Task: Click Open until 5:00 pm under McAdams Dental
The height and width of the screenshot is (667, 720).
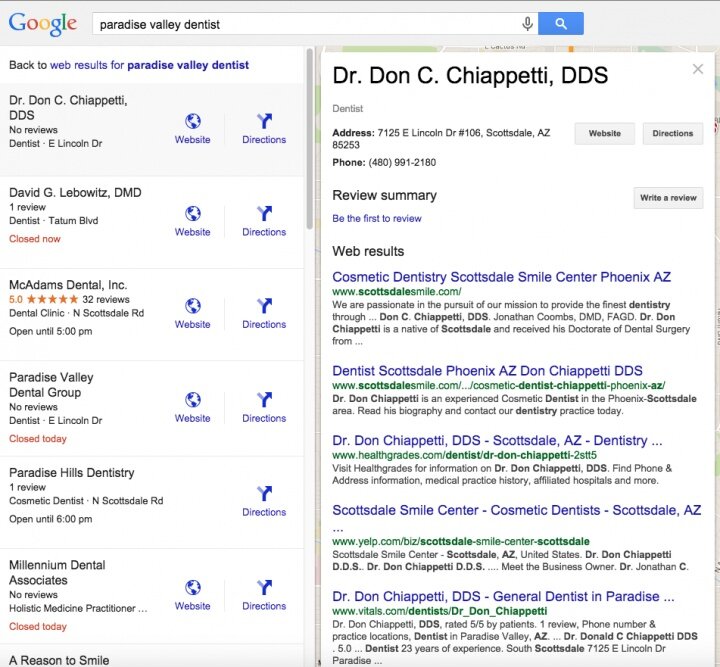Action: coord(51,331)
